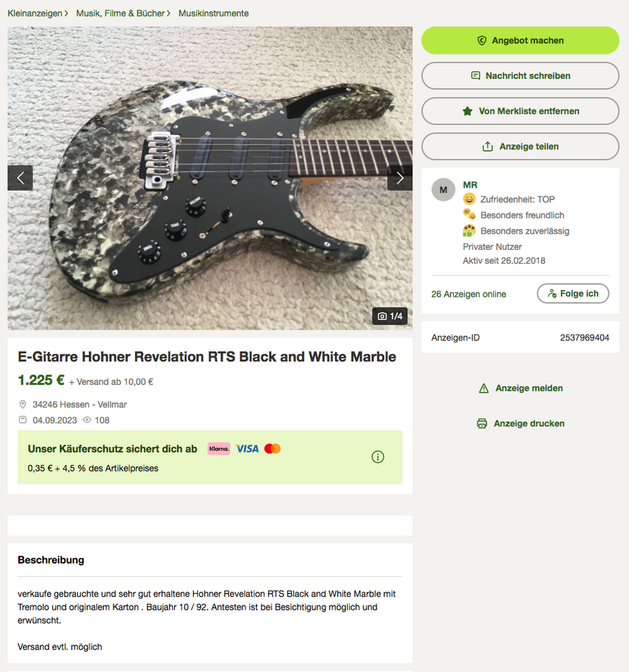The width and height of the screenshot is (629, 672).
Task: Open the Musik, Filme & Bücher breadcrumb
Action: 120,13
